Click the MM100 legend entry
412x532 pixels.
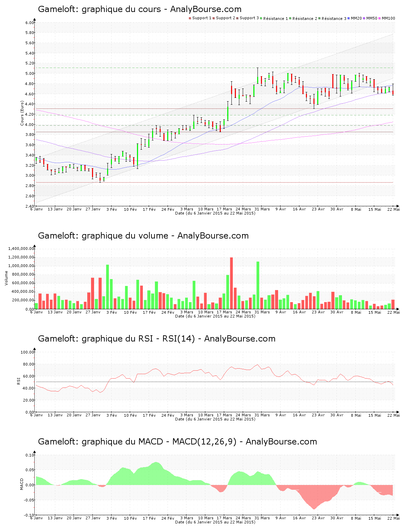click(387, 18)
